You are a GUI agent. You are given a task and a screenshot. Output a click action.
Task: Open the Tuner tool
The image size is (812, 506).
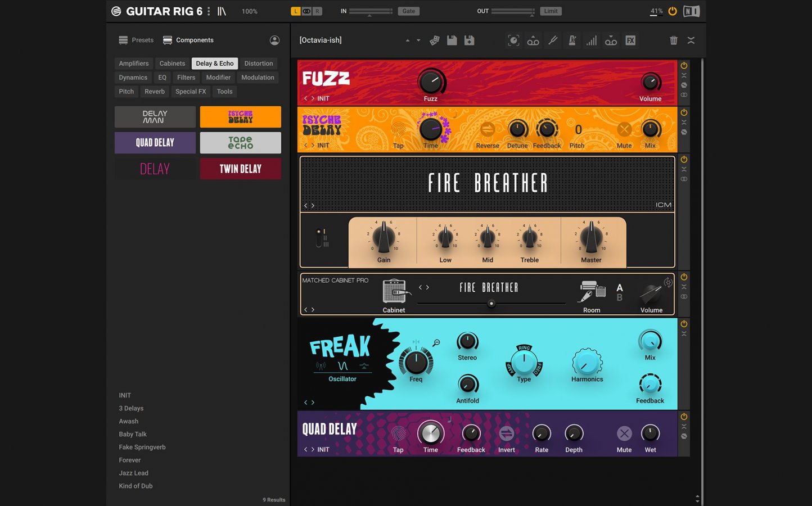click(x=553, y=40)
